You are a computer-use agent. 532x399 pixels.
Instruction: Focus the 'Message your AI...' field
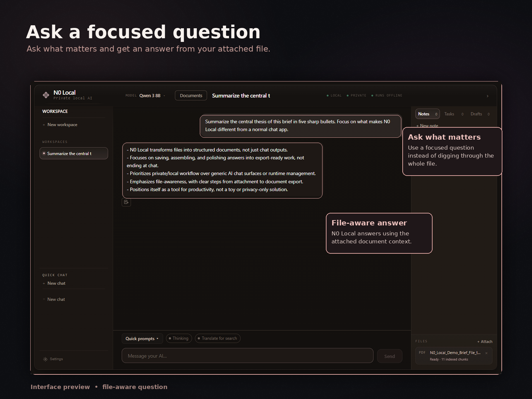(247, 356)
